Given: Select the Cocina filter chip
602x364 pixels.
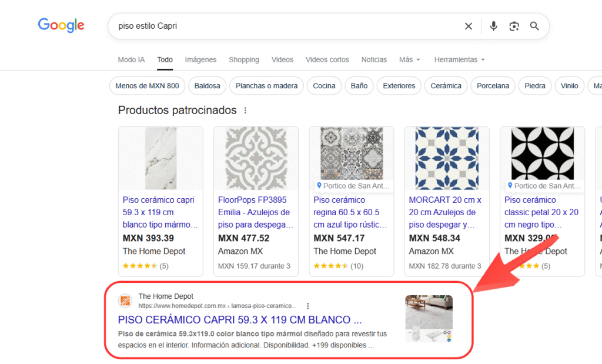Looking at the screenshot, I should [324, 86].
